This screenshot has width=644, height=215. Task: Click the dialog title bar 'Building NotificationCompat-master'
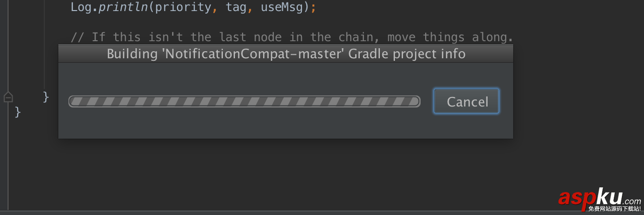(x=286, y=54)
